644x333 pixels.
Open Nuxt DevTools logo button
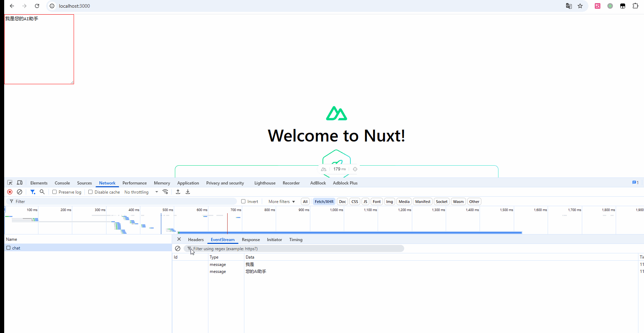coord(324,169)
